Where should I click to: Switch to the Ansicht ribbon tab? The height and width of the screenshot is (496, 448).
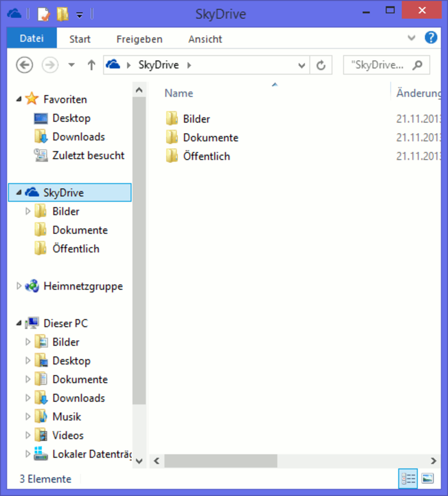[205, 39]
